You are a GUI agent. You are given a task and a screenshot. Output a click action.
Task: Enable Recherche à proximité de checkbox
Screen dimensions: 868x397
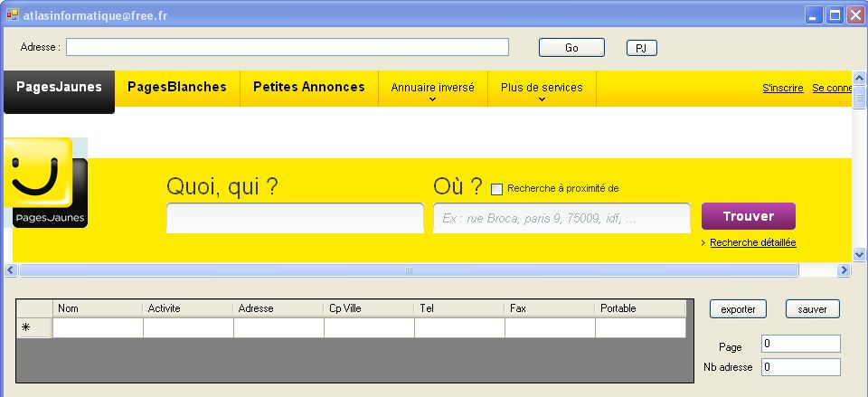[x=497, y=189]
